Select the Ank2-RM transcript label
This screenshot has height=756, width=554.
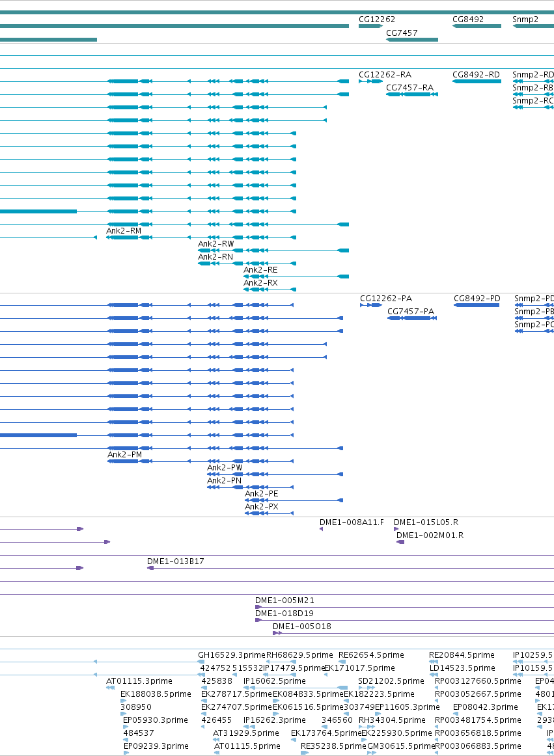[x=124, y=231]
